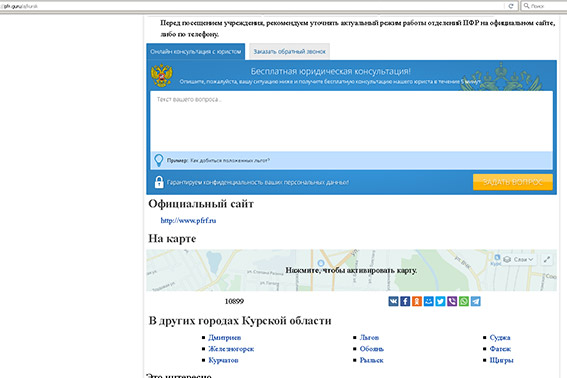Switch to the Заказать обратный звонок tab
The image size is (567, 378).
coord(289,52)
